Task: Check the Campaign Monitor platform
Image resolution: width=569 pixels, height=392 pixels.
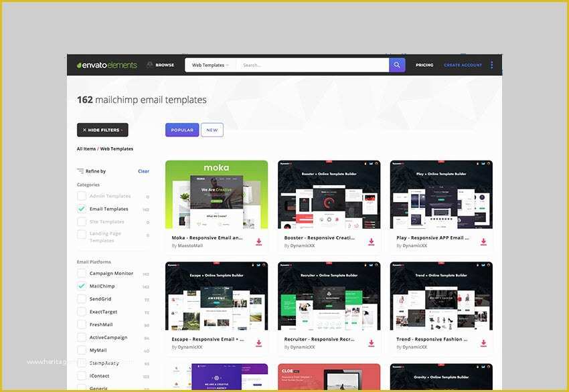Action: (x=82, y=273)
